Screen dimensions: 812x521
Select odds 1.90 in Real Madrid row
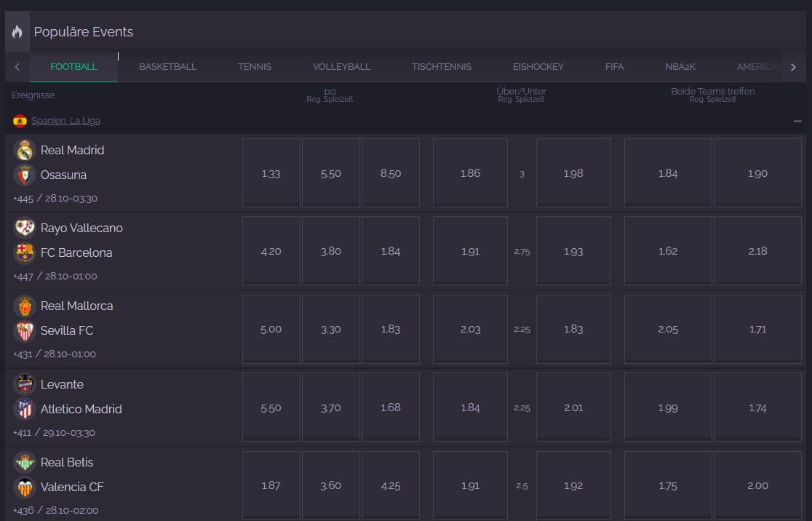coord(757,173)
